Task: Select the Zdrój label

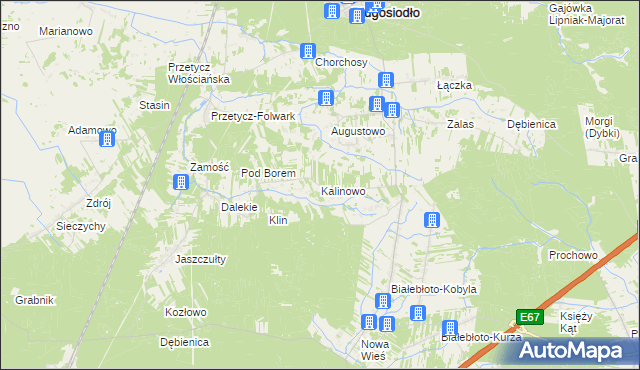Action: tap(98, 203)
